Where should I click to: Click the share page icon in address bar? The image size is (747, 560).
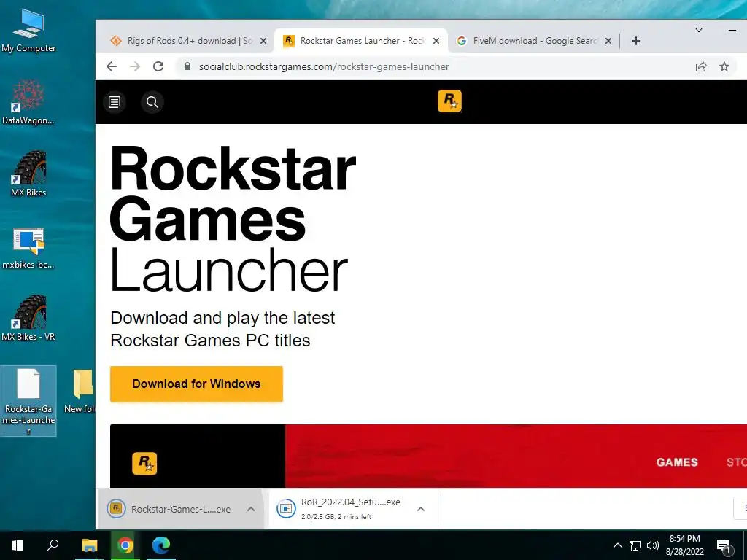[x=701, y=66]
